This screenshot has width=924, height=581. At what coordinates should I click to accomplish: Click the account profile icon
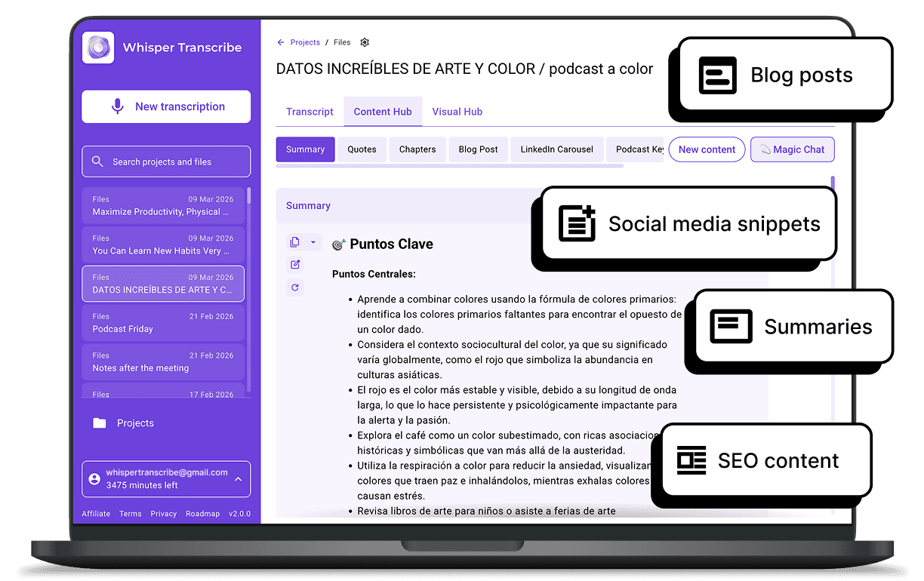pyautogui.click(x=94, y=478)
